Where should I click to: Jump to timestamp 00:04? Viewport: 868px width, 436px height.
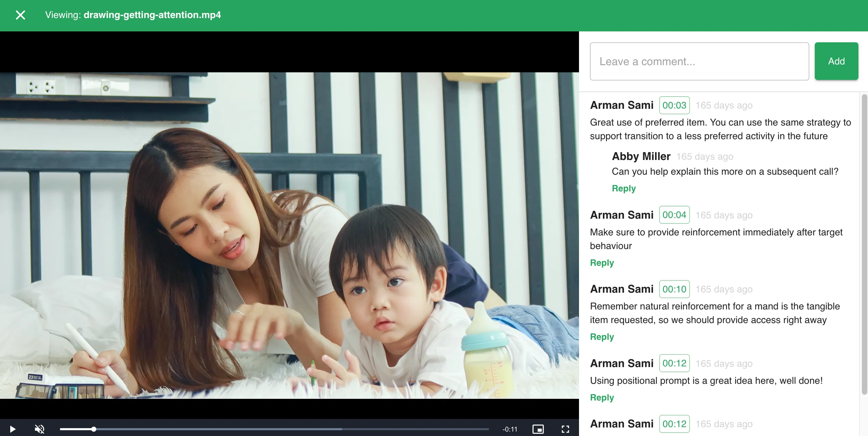674,215
